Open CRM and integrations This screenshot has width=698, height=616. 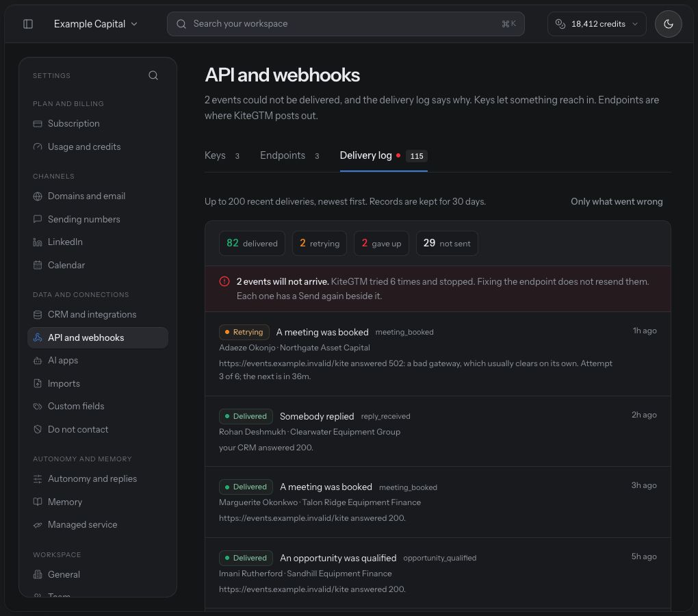tap(98, 315)
